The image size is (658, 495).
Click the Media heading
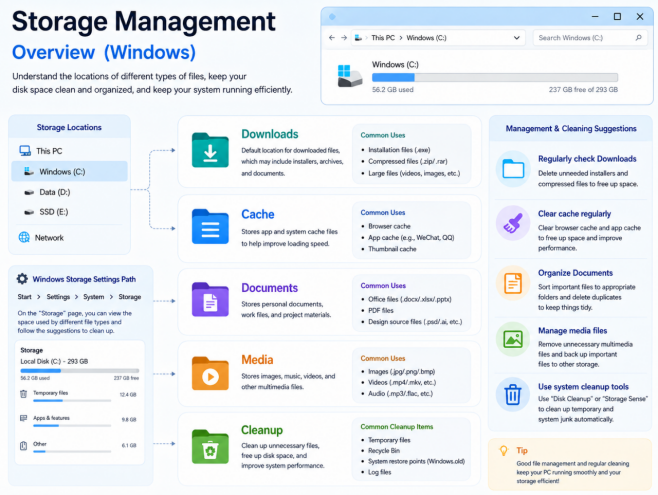(x=257, y=360)
